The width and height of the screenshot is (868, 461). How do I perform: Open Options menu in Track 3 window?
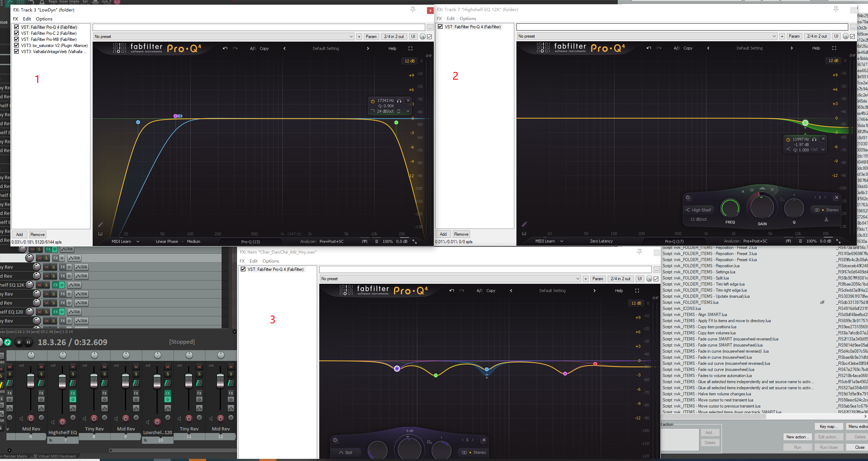44,19
